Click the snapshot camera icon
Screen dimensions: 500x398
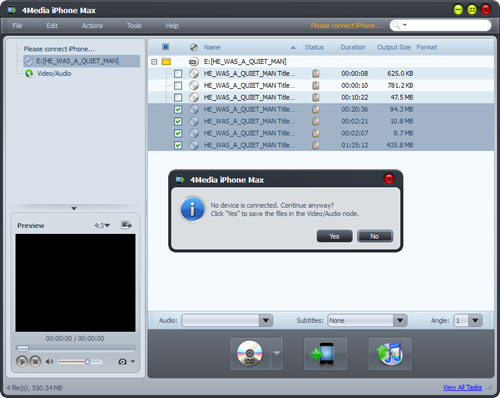point(122,362)
